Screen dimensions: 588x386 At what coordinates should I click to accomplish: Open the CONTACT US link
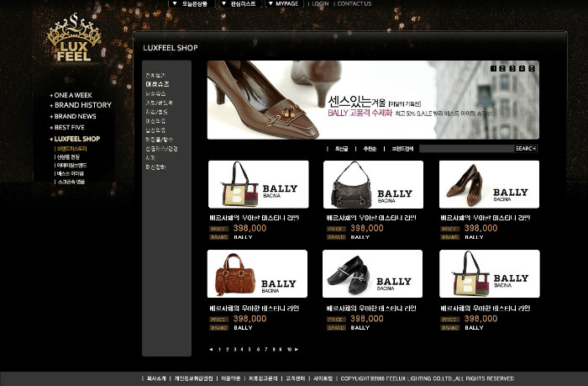click(354, 3)
